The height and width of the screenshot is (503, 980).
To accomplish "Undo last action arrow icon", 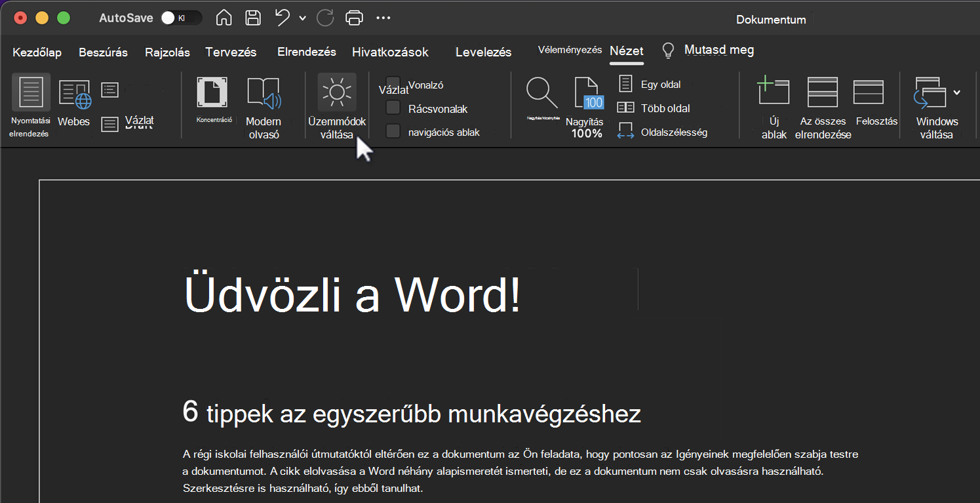I will pos(283,18).
